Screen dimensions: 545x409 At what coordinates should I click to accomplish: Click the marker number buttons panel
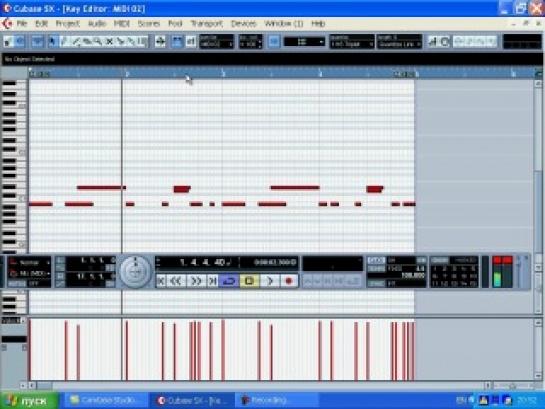[454, 276]
